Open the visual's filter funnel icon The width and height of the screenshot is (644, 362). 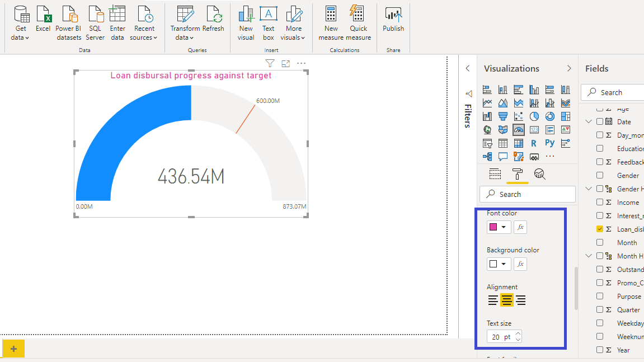270,63
